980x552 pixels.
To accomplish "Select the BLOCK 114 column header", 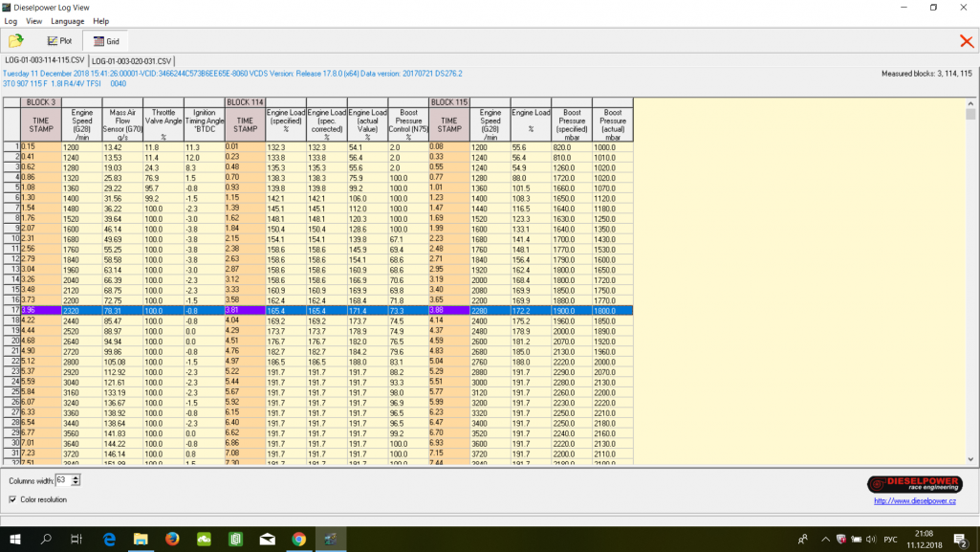I will click(x=245, y=102).
